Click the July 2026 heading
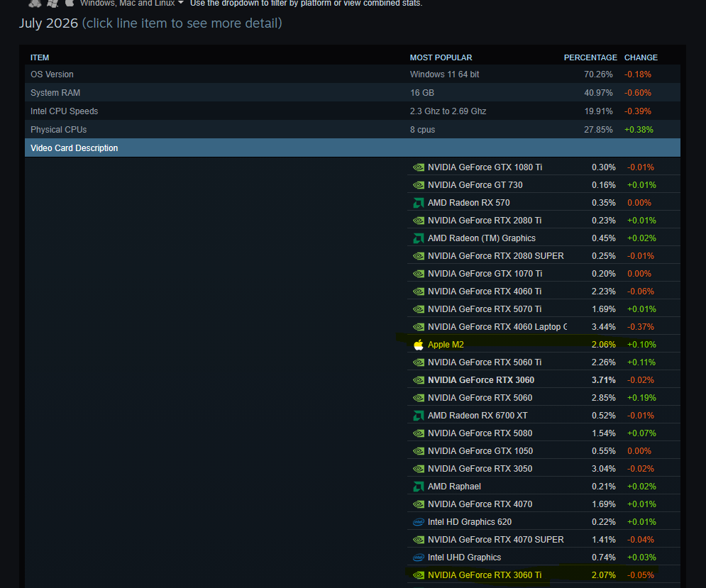This screenshot has width=706, height=588. (48, 23)
